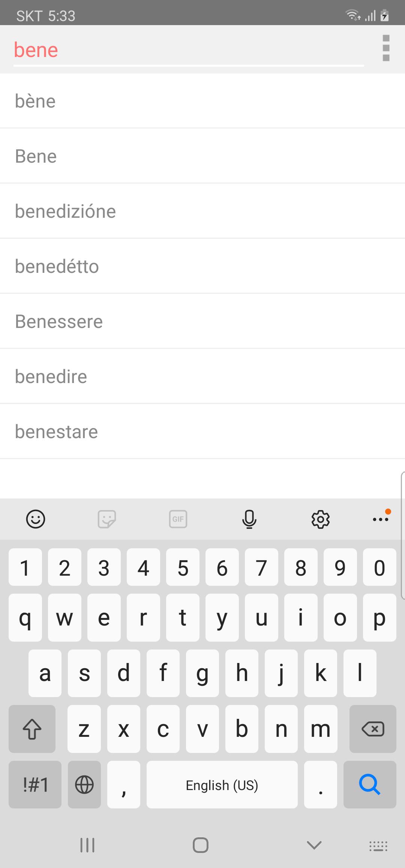The width and height of the screenshot is (405, 868).
Task: Tap the GIF keyboard icon
Action: 178,519
